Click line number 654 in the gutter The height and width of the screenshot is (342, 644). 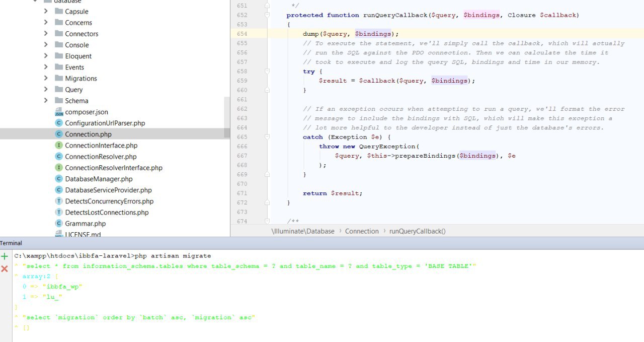point(242,34)
